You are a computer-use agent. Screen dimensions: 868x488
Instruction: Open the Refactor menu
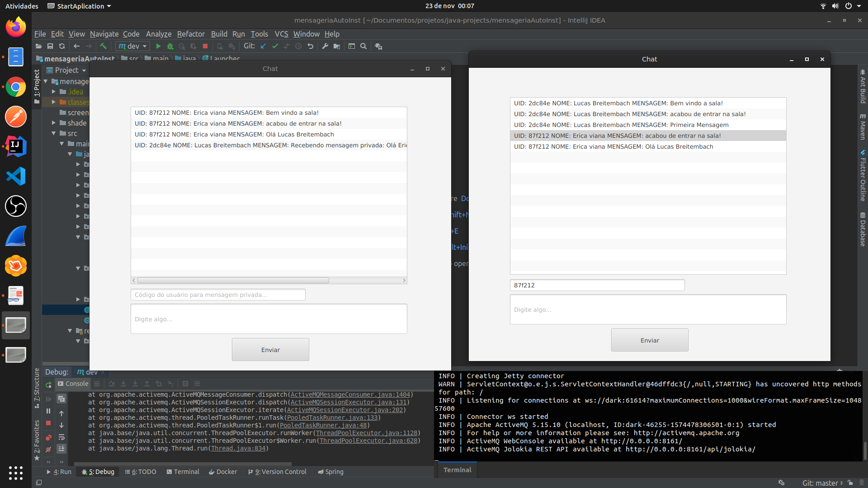coord(190,34)
